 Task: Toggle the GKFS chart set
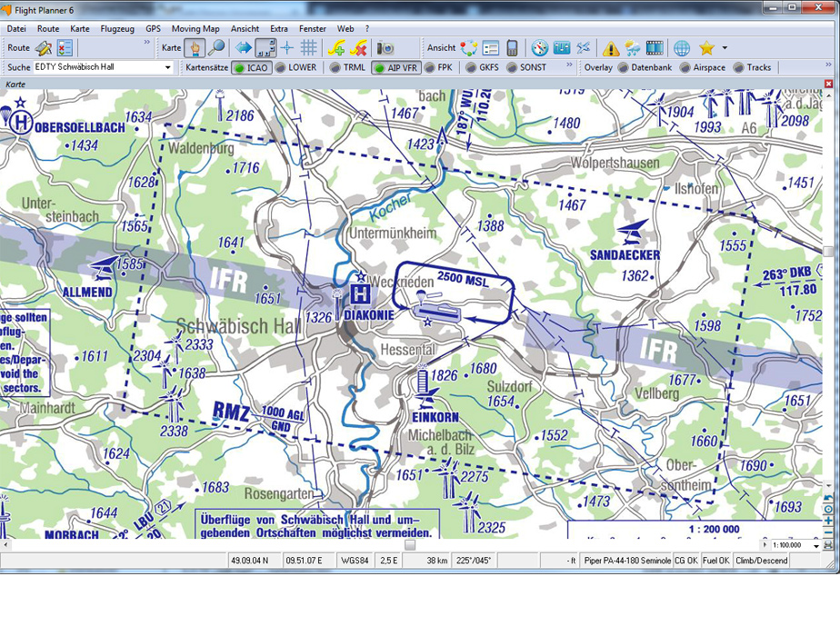483,67
